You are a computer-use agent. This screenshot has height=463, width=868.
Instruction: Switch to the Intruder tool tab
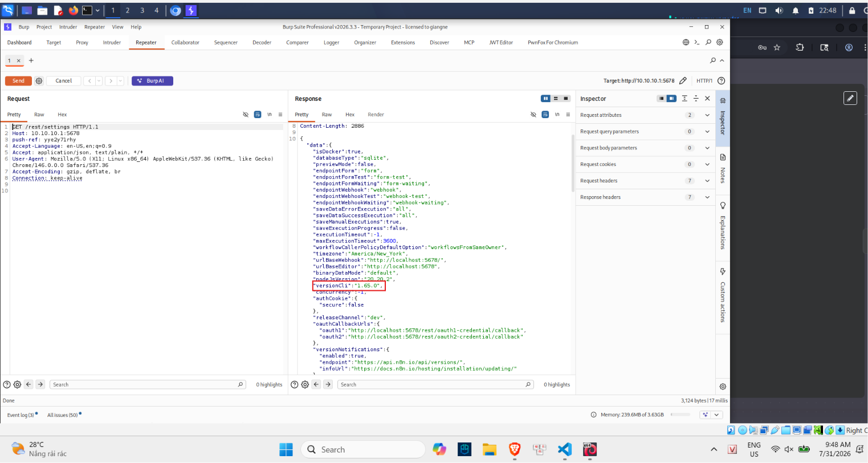tap(112, 43)
